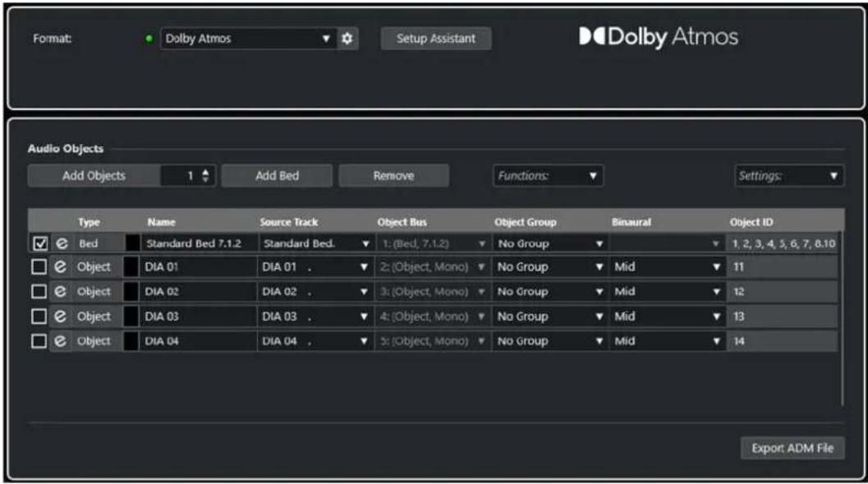
Task: Open Binaural Mid dropdown for DIA 03
Action: point(667,316)
